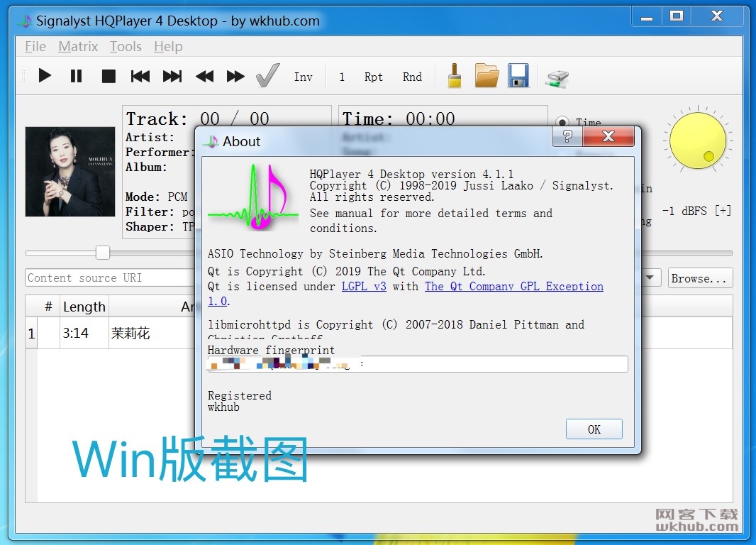Screen dimensions: 756x545
Task: Open the Tools menu
Action: coord(126,47)
